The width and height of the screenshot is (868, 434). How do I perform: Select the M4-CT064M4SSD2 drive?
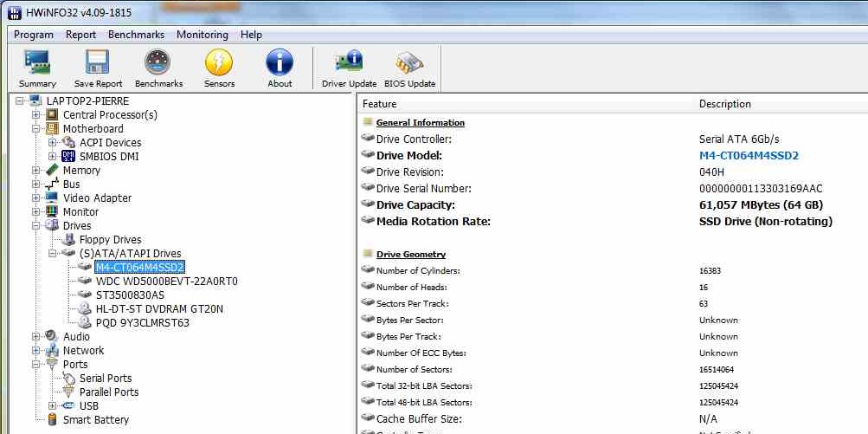(139, 267)
